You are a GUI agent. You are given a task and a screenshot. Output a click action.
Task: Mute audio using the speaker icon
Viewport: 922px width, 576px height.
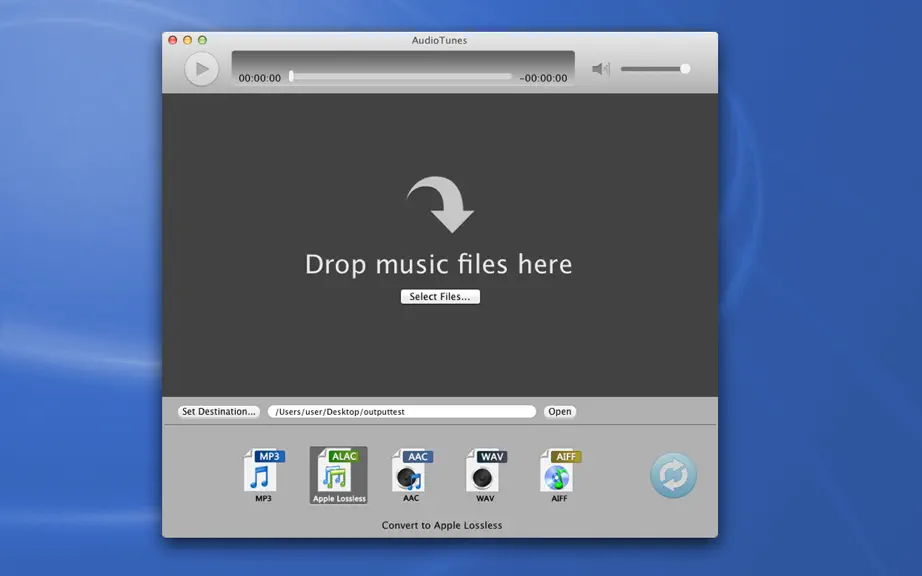tap(600, 69)
